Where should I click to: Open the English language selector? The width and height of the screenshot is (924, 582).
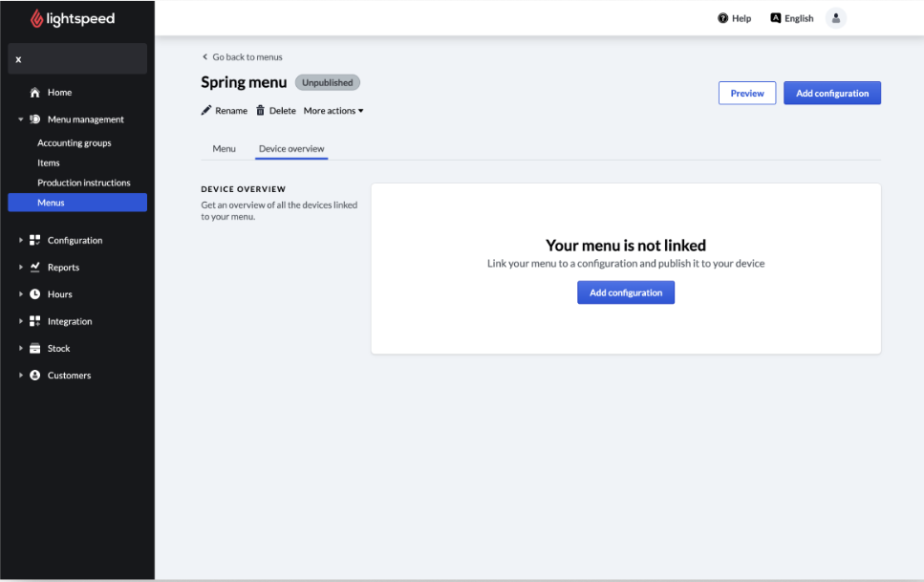point(791,18)
